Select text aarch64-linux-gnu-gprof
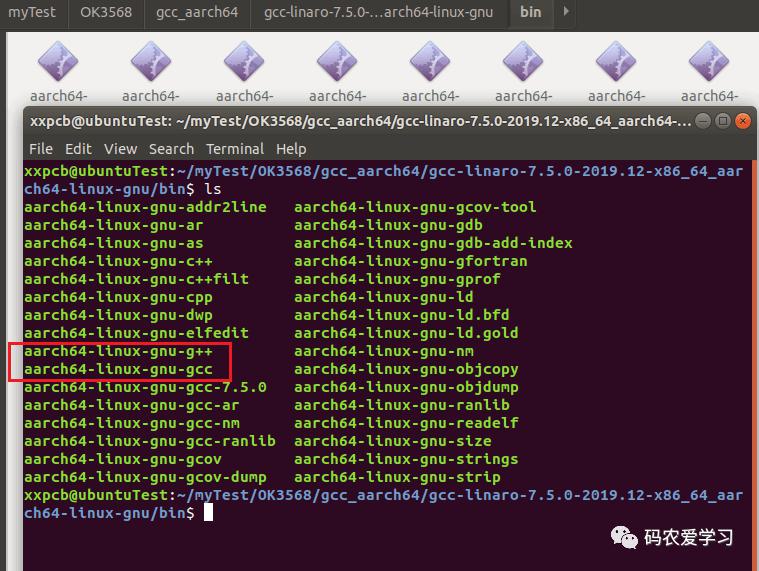 coord(397,279)
